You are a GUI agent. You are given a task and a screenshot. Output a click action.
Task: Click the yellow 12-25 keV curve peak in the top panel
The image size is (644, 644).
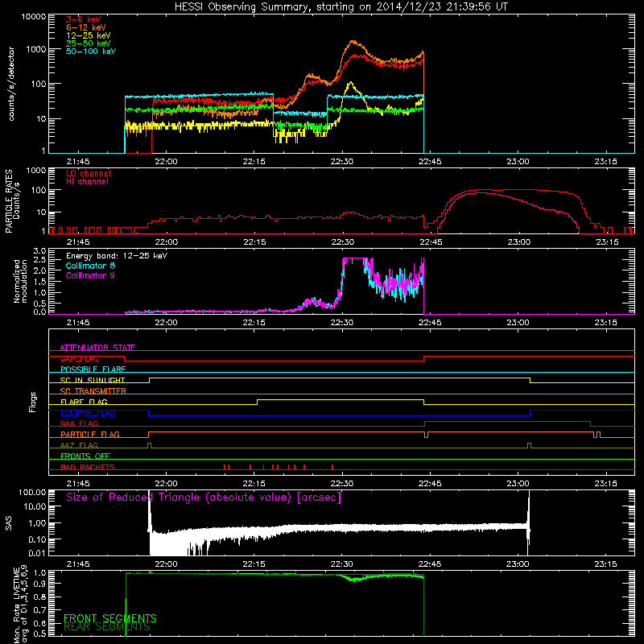[x=350, y=84]
